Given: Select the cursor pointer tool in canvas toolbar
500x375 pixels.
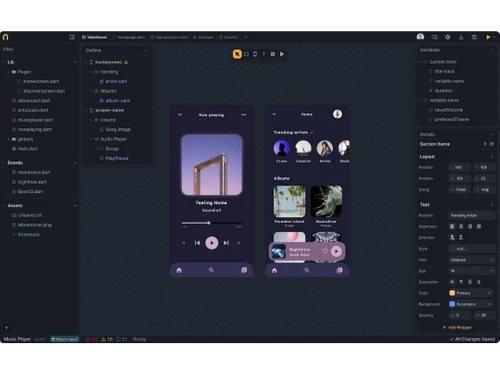Looking at the screenshot, I should 237,54.
